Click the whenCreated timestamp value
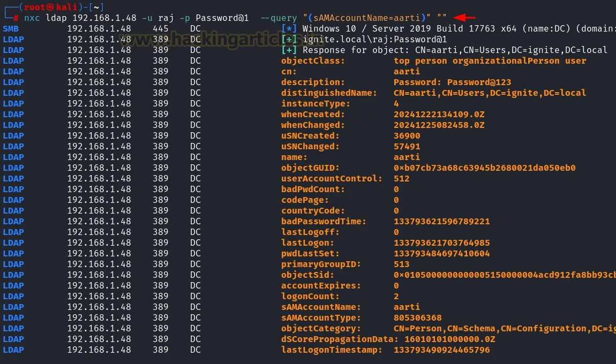616x364 pixels. click(x=439, y=114)
